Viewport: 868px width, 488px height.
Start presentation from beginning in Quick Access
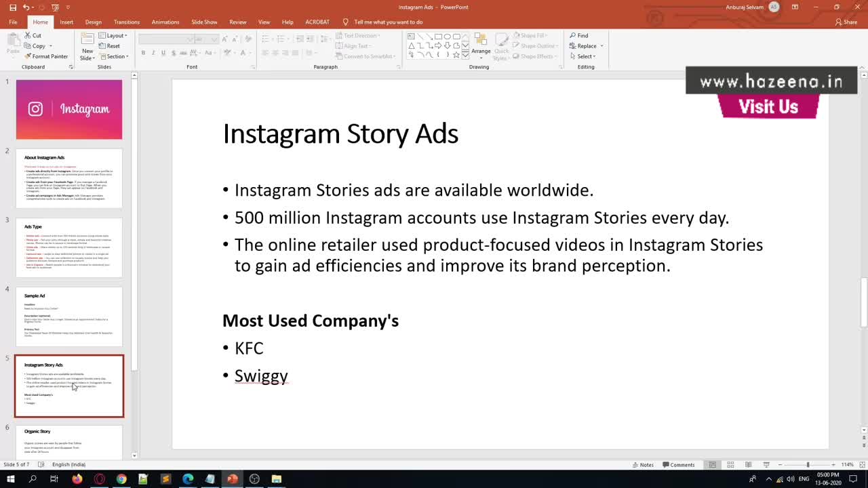pos(55,7)
